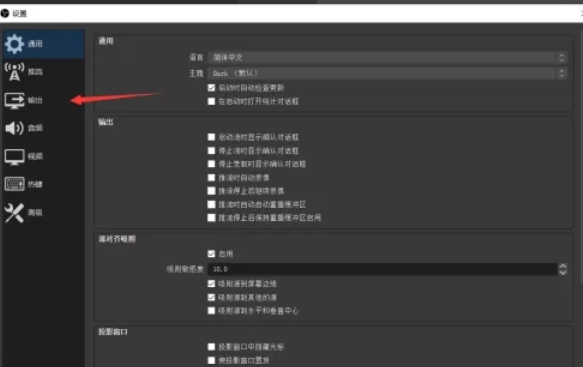Open the 通用 (General) settings gear page

[43, 44]
